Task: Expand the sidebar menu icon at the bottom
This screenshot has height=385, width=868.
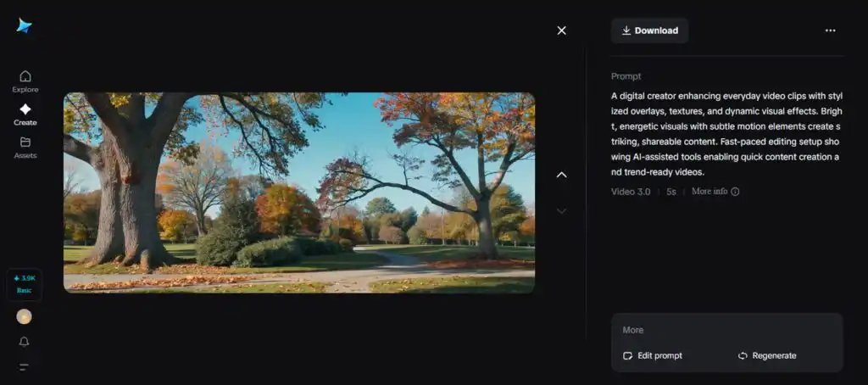Action: tap(24, 367)
